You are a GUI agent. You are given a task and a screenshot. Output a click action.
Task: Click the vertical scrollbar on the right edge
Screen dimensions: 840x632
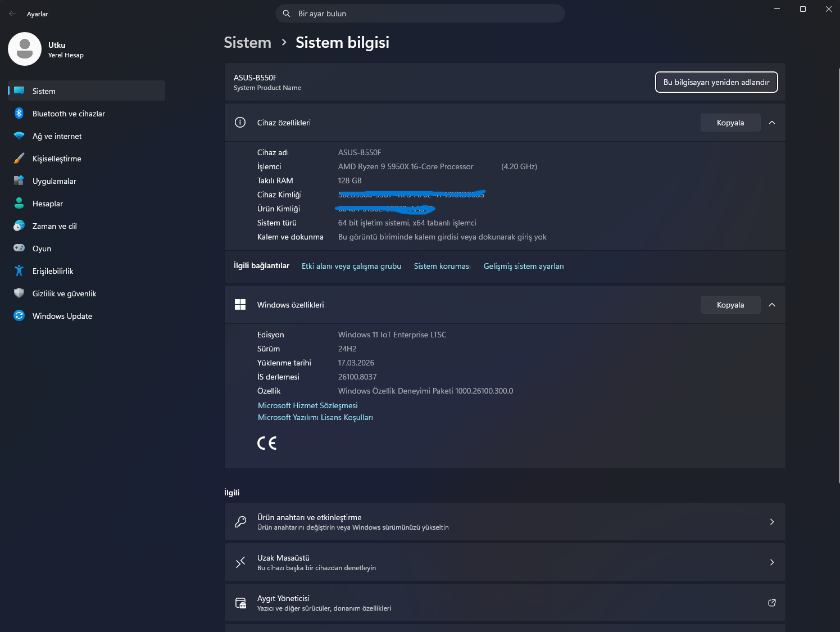coord(838,276)
